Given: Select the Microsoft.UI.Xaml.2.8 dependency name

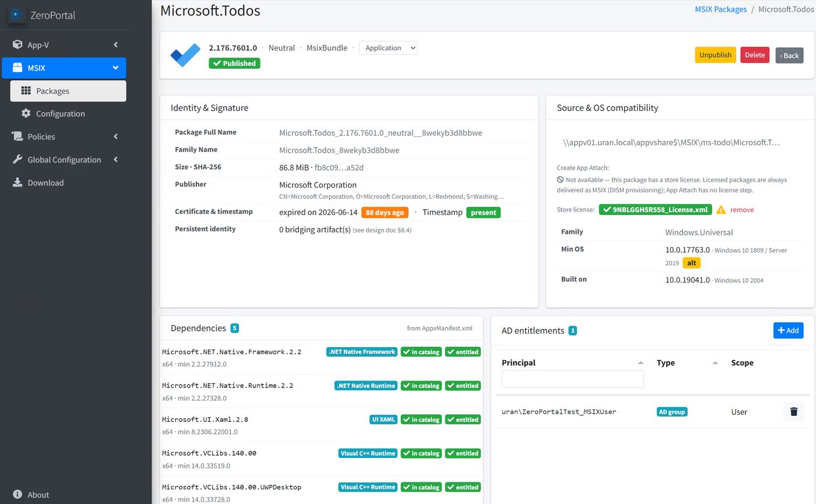Looking at the screenshot, I should click(x=205, y=420).
